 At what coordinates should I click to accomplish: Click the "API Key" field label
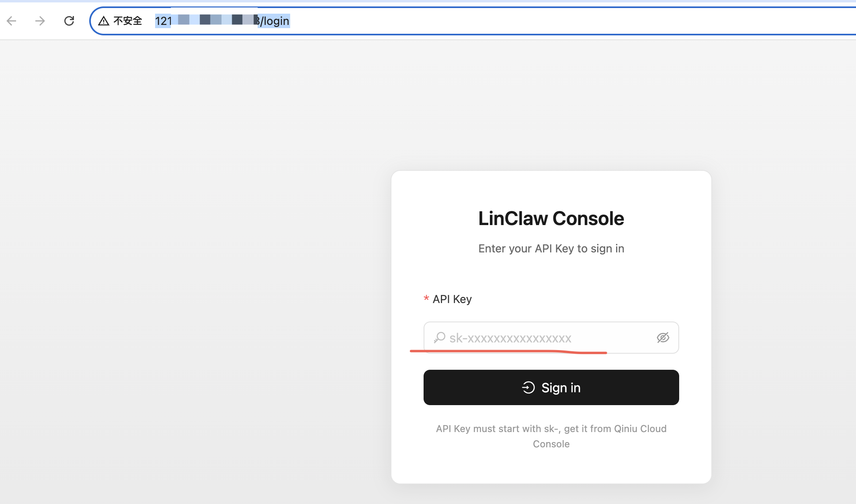[452, 299]
